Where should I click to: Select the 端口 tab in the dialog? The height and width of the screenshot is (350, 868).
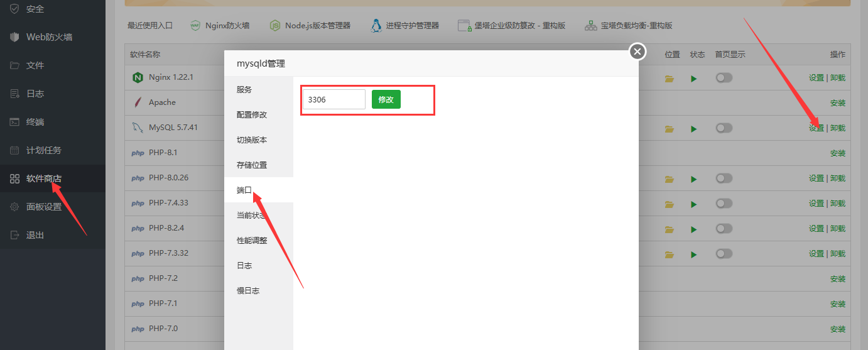pos(259,190)
